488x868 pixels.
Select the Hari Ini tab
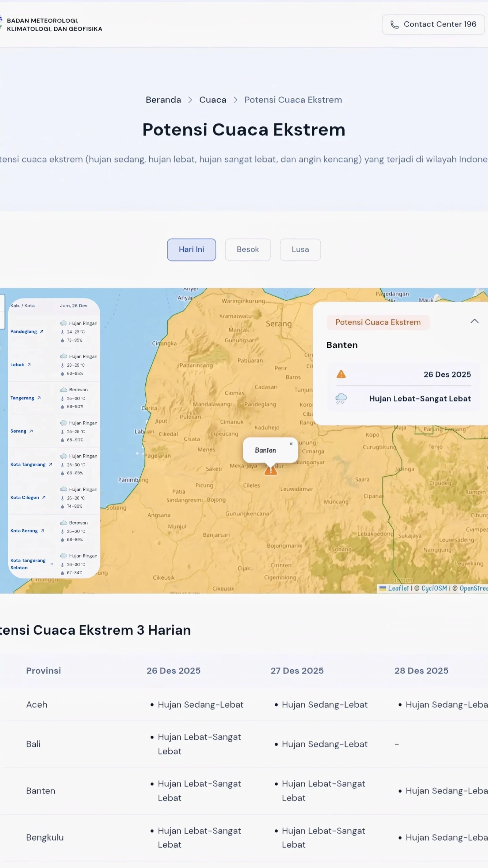(x=191, y=250)
